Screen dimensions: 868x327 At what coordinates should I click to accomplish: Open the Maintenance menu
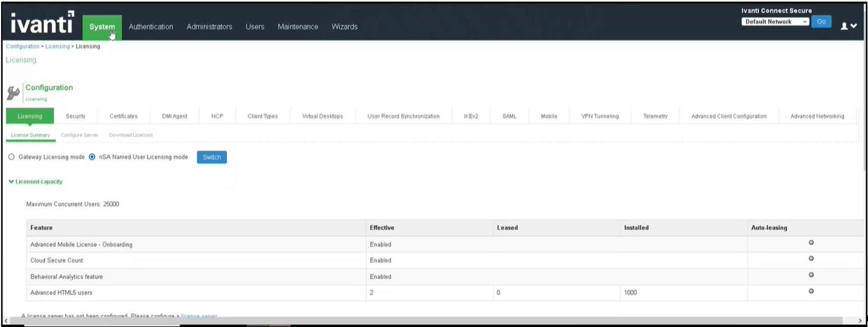click(298, 27)
